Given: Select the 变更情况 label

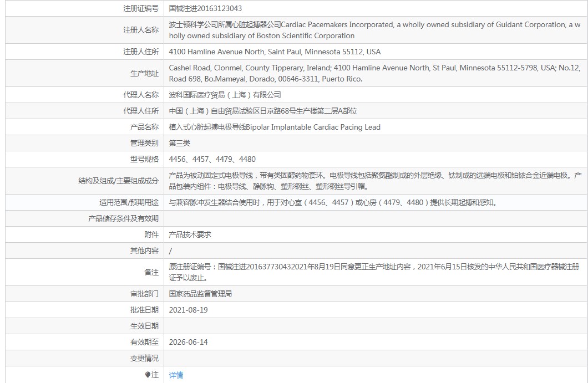Looking at the screenshot, I should pyautogui.click(x=144, y=358).
